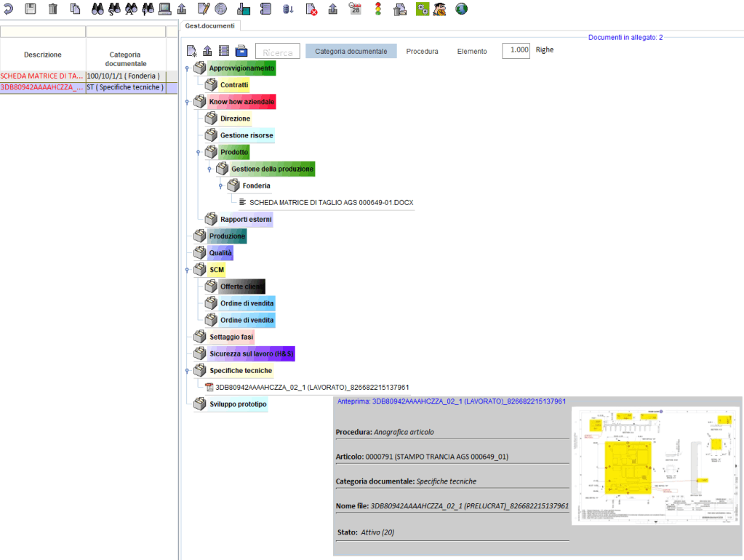Collapse the SCM category node
This screenshot has width=744, height=560.
coord(187,270)
